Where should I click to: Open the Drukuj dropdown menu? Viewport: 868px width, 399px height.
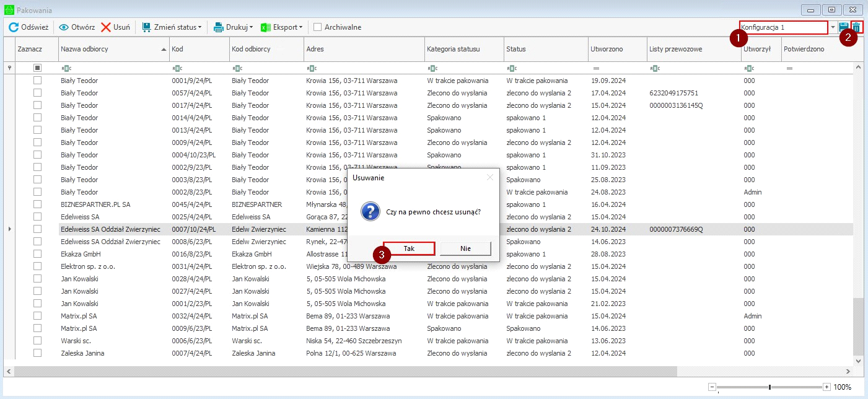[233, 27]
